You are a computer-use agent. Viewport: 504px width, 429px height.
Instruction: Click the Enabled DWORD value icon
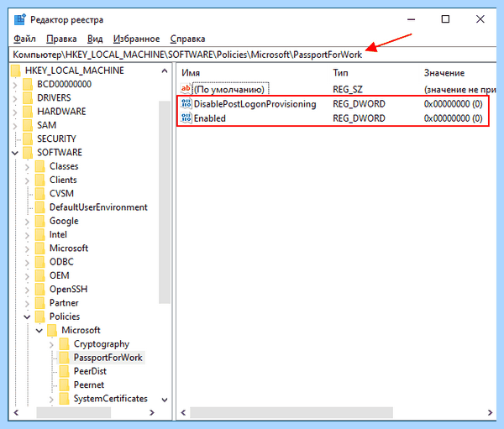click(x=186, y=118)
